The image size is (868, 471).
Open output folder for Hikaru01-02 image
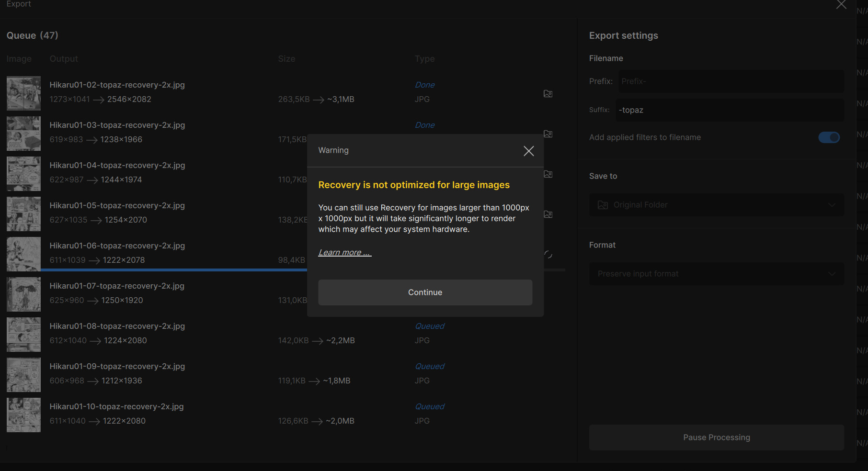click(548, 94)
